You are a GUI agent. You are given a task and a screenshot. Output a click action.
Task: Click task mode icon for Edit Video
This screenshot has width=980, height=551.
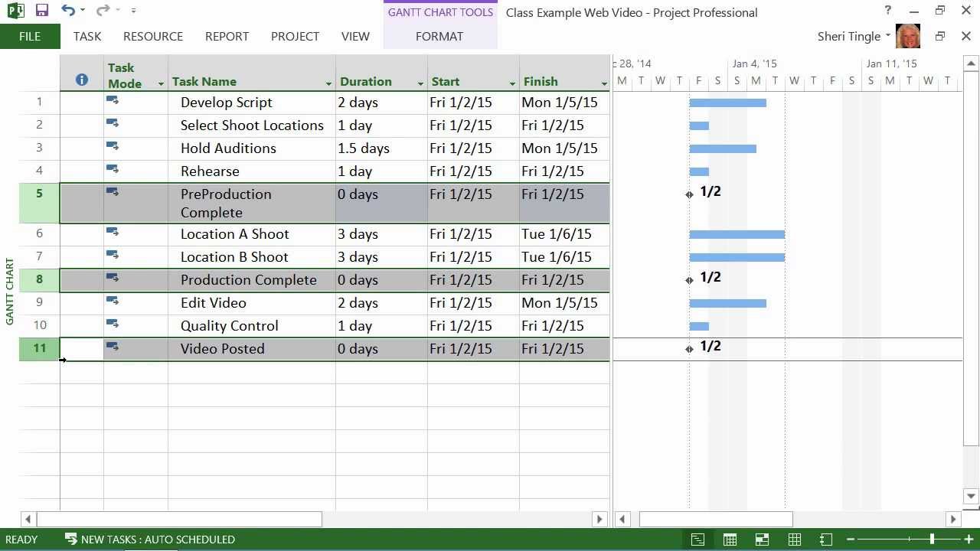(x=113, y=301)
